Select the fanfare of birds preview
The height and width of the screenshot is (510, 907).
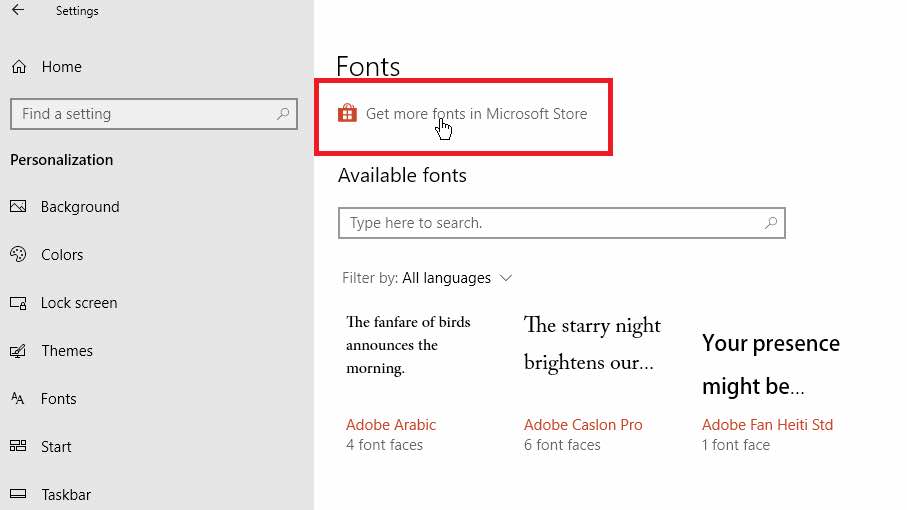coord(408,345)
